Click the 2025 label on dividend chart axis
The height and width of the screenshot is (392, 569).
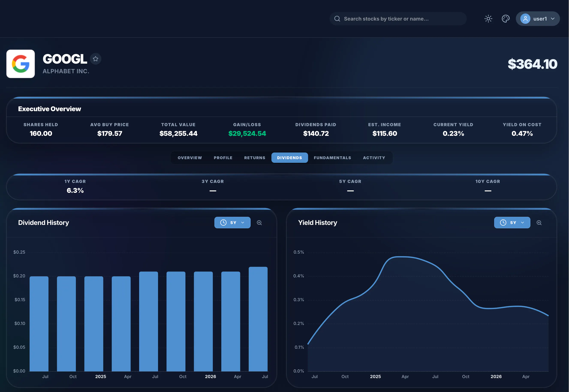(x=101, y=377)
